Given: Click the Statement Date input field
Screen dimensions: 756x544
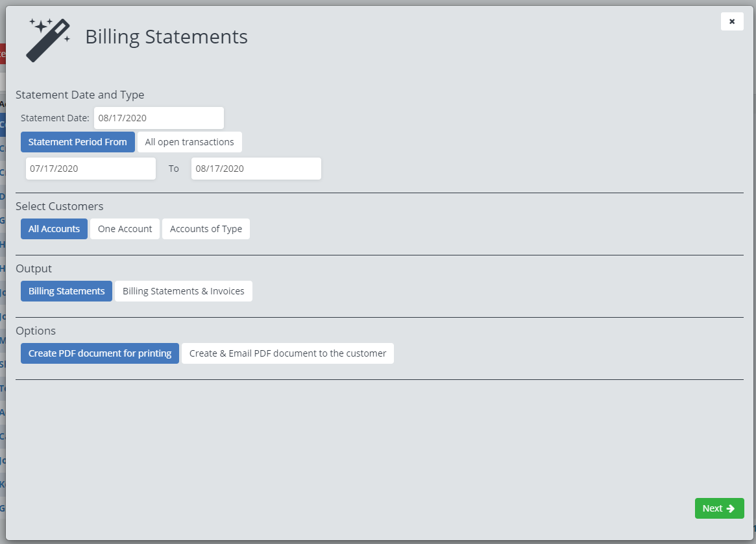Looking at the screenshot, I should [x=158, y=118].
